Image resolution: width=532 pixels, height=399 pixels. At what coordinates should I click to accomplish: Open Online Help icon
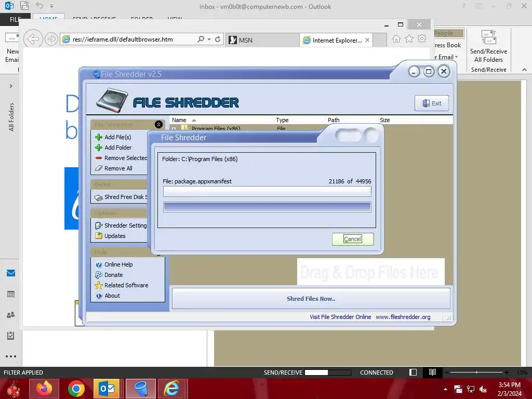pos(99,264)
